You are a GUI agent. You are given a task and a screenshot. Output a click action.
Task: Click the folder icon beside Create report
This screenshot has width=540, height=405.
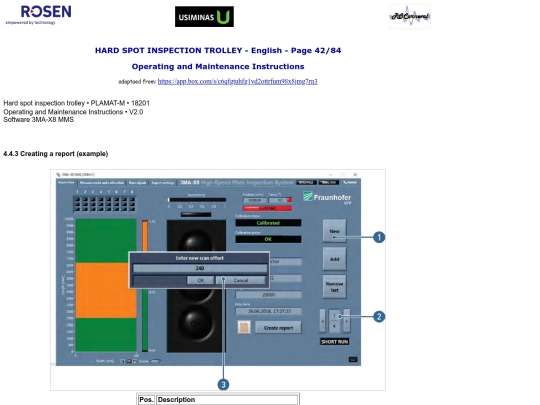point(244,328)
